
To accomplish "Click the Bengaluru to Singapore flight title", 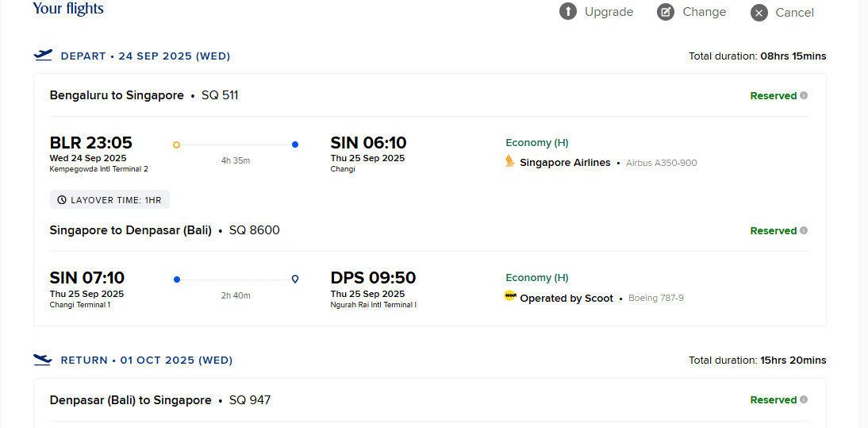I will tap(117, 95).
